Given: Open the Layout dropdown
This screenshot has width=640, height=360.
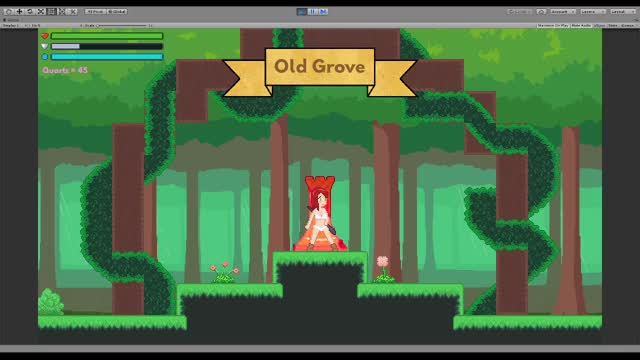Looking at the screenshot, I should (x=623, y=12).
